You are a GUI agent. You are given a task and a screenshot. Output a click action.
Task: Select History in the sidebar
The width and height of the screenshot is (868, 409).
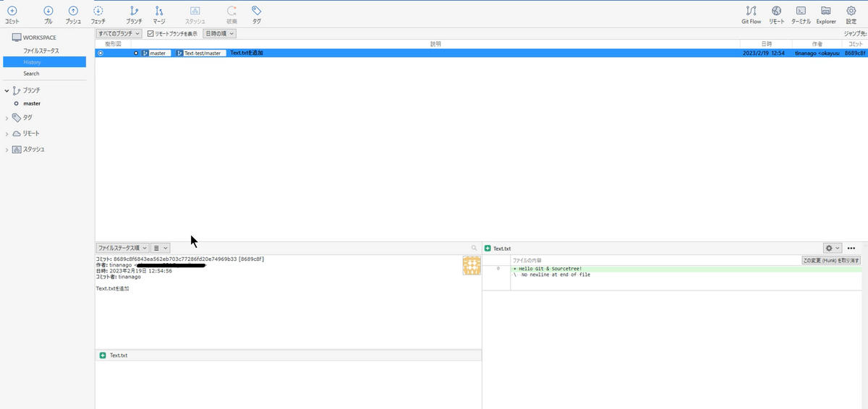44,62
